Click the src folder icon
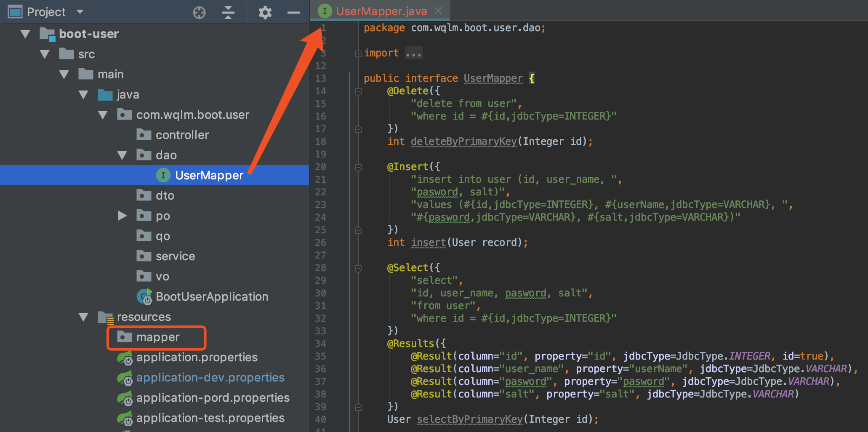This screenshot has width=868, height=432. (67, 53)
